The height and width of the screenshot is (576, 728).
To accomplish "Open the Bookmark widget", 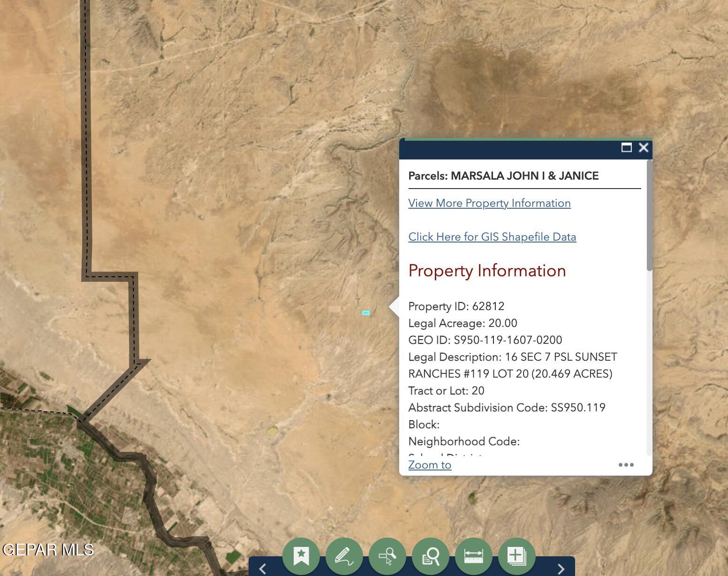I will click(x=301, y=556).
